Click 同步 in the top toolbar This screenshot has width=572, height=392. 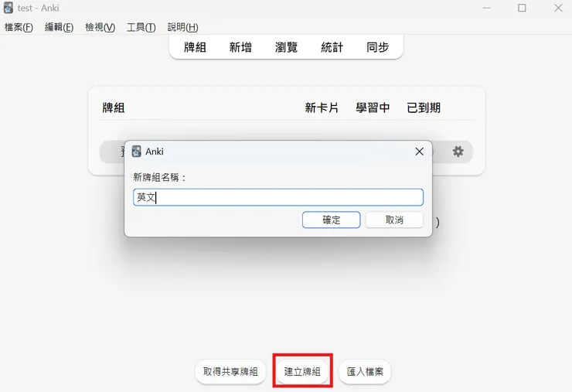377,47
